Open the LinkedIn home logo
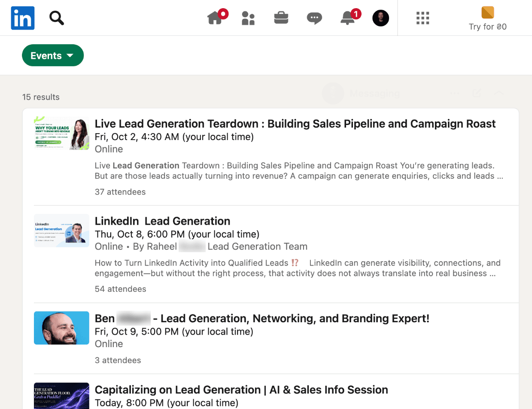The image size is (532, 409). [23, 18]
